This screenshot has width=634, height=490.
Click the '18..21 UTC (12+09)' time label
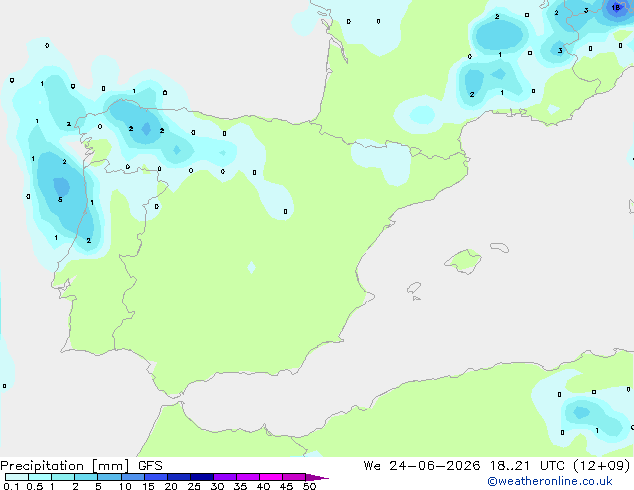(x=560, y=466)
